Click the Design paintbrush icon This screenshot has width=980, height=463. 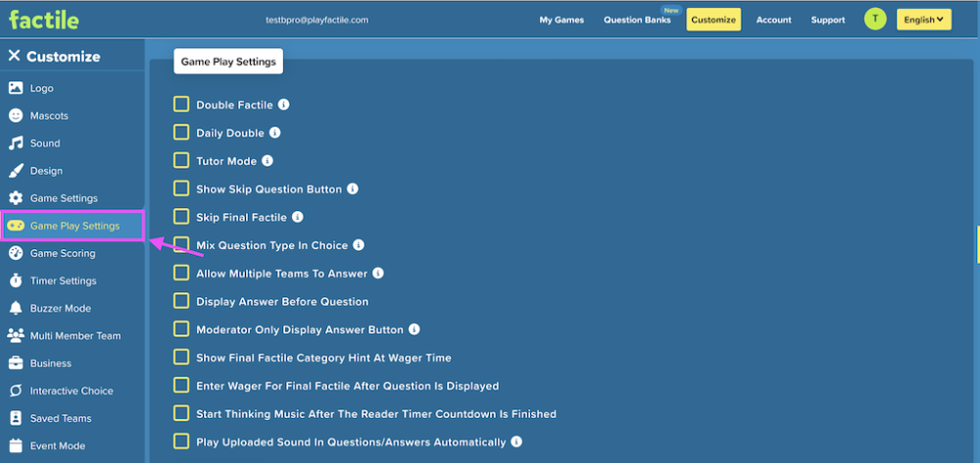(x=16, y=171)
